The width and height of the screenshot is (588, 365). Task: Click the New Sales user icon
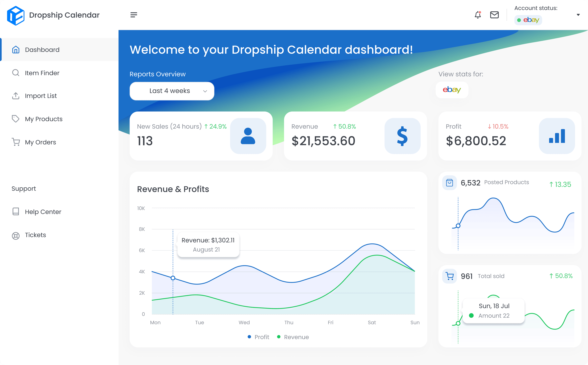click(x=248, y=136)
